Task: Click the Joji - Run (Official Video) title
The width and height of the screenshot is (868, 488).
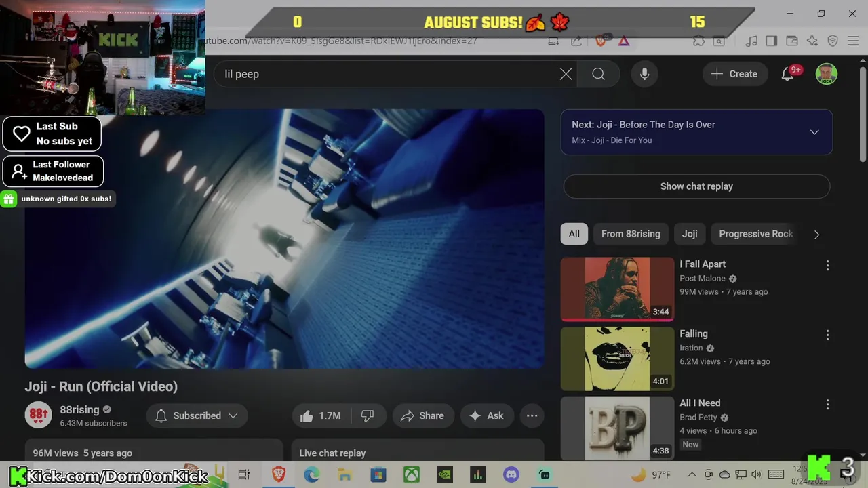Action: (101, 386)
